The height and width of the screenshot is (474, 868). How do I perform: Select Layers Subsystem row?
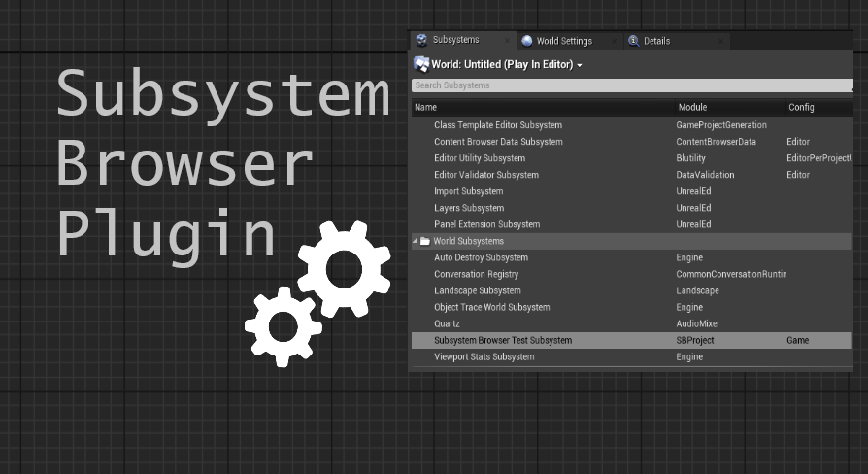click(632, 208)
